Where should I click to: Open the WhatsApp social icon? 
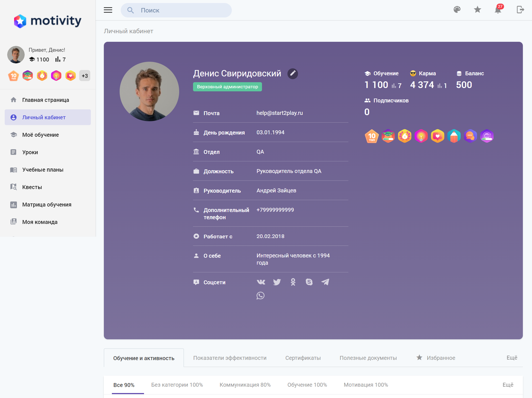pyautogui.click(x=260, y=296)
